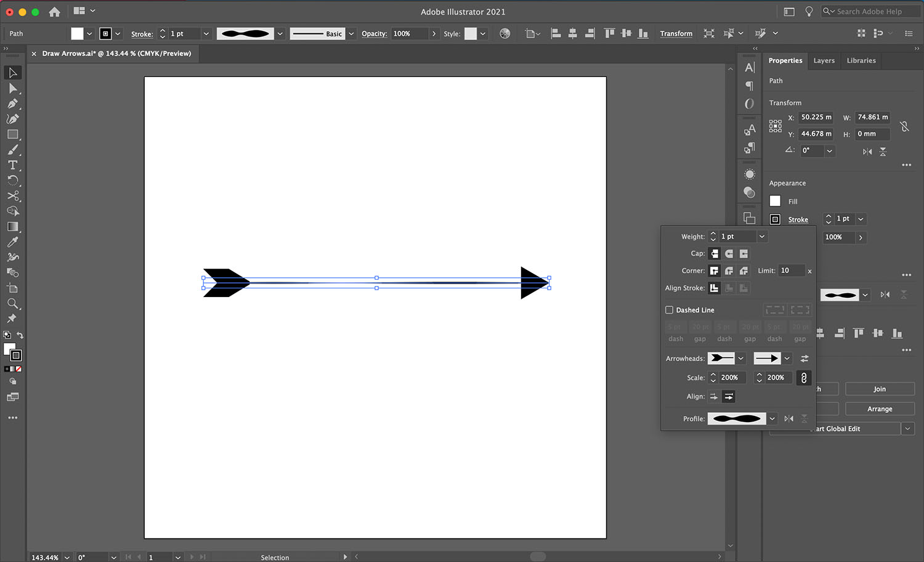
Task: Click the Arrange button
Action: pos(880,409)
